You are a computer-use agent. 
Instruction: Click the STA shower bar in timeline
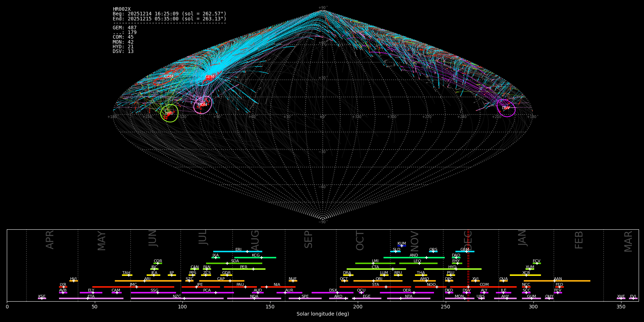375,287
